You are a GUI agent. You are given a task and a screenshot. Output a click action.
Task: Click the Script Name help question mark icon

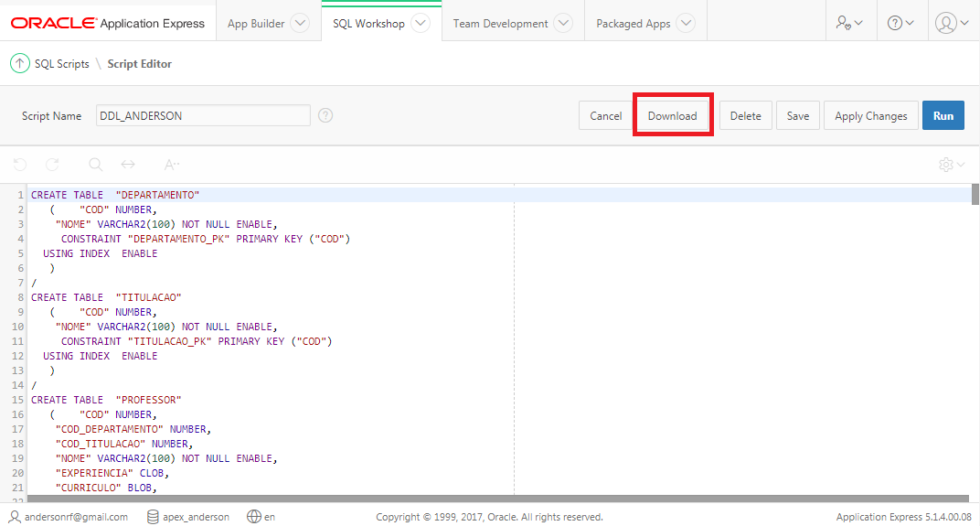point(325,115)
